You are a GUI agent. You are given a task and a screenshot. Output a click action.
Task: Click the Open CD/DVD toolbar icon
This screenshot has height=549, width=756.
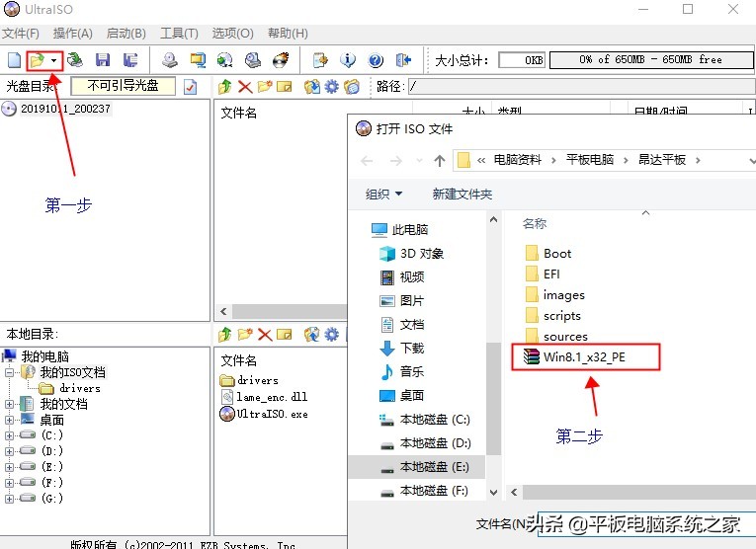click(75, 60)
